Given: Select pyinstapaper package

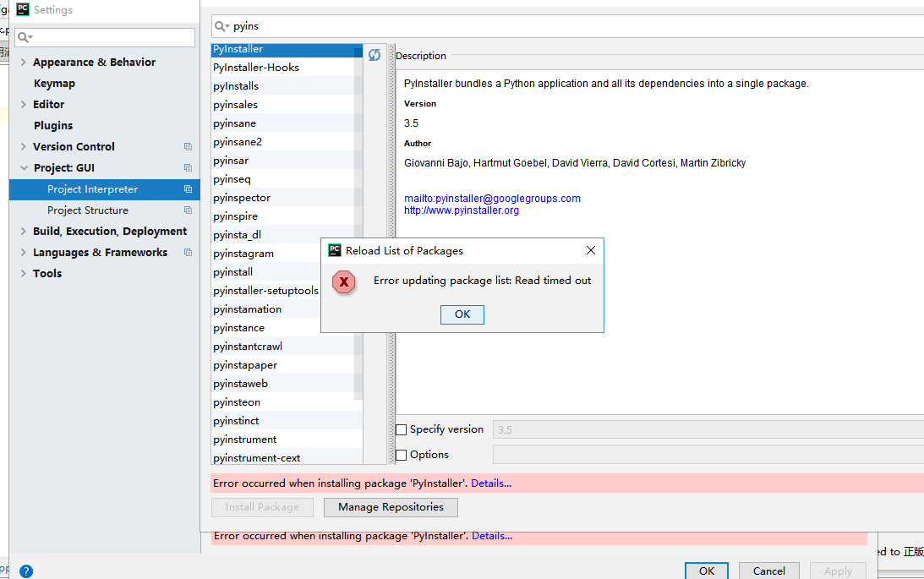Looking at the screenshot, I should tap(287, 365).
